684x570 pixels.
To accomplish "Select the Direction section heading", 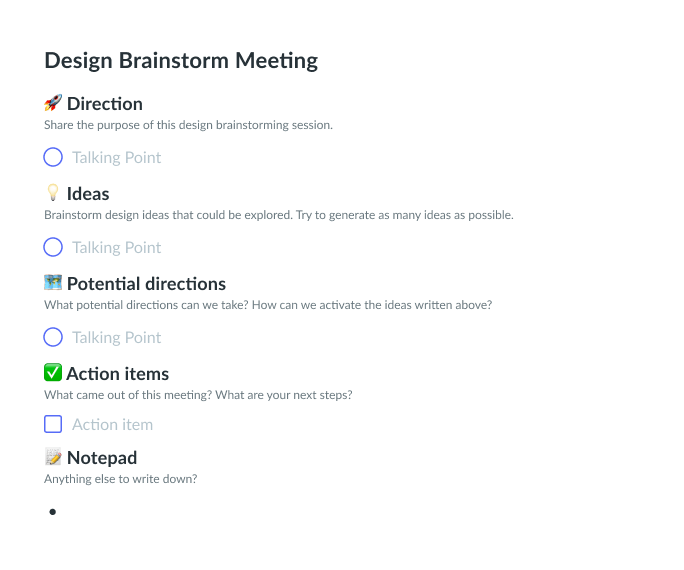I will [x=105, y=104].
